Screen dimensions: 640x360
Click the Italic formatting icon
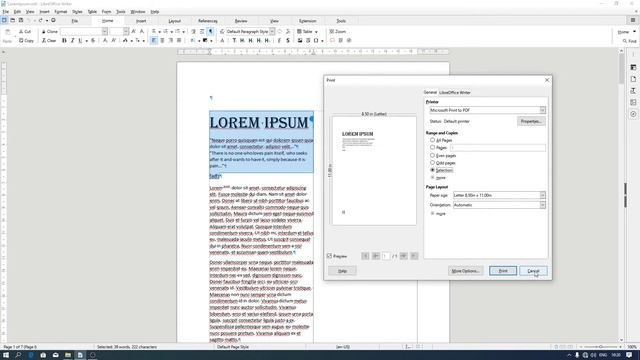(x=72, y=40)
